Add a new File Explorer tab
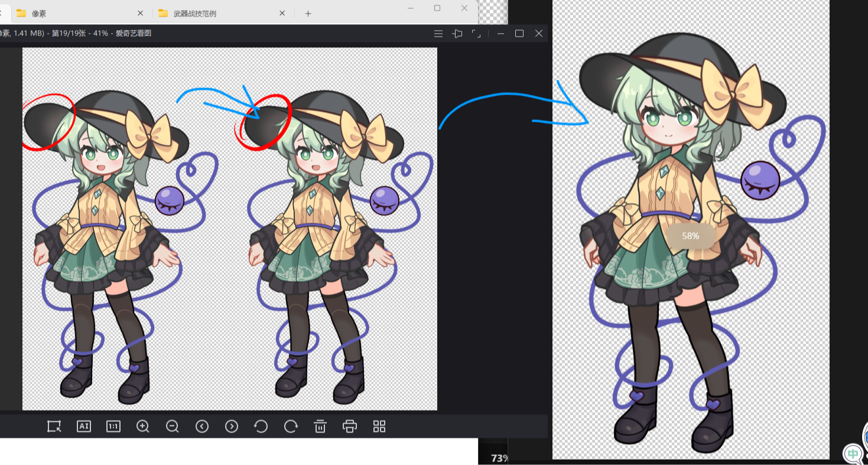Image resolution: width=868 pixels, height=465 pixels. 308,13
